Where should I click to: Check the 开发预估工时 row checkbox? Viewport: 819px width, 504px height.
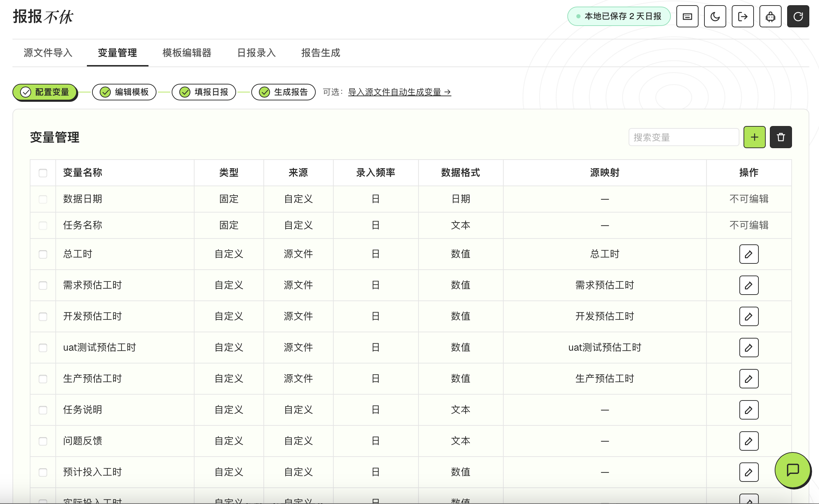[43, 316]
